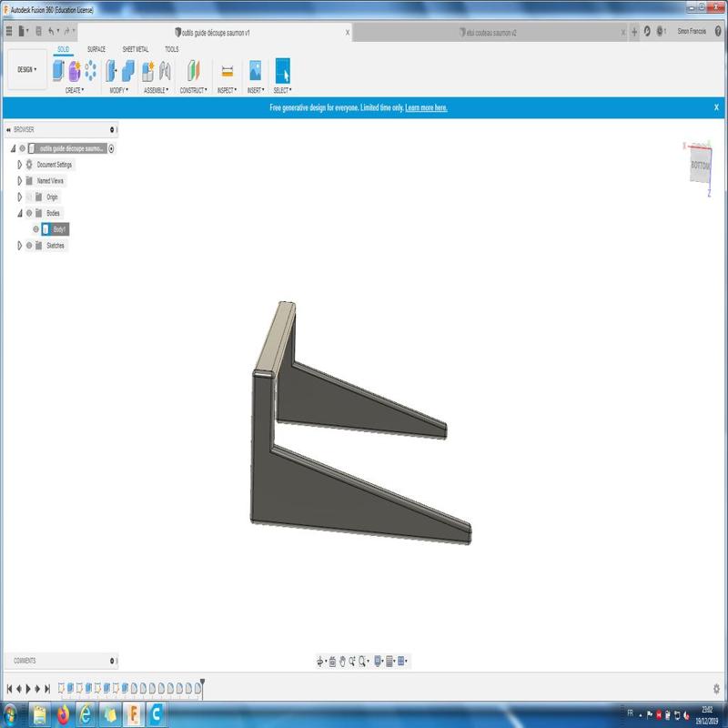Click the Combine tool icon in Modify
Image resolution: width=728 pixels, height=728 pixels.
(127, 71)
